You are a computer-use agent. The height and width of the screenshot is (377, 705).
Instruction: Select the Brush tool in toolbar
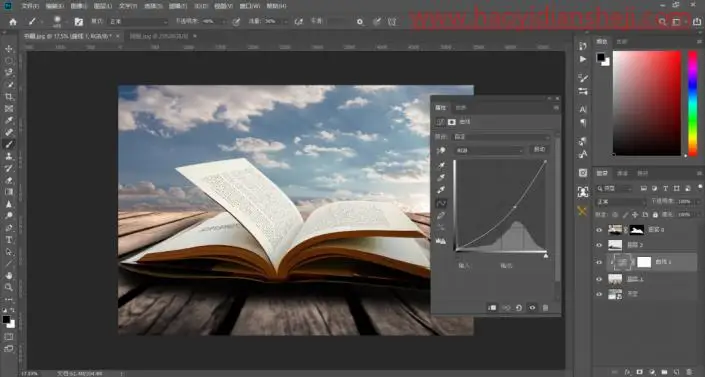9,144
